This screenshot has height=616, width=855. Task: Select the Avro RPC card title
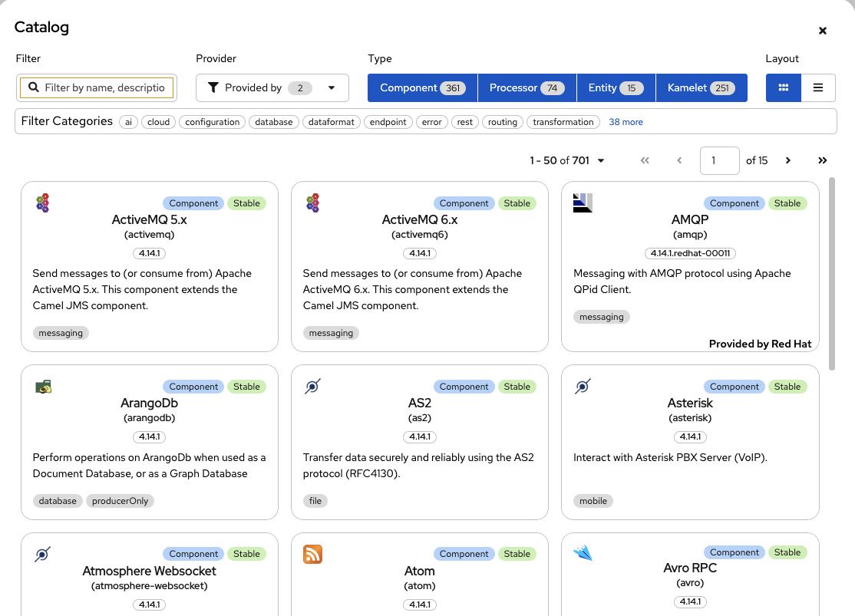690,568
